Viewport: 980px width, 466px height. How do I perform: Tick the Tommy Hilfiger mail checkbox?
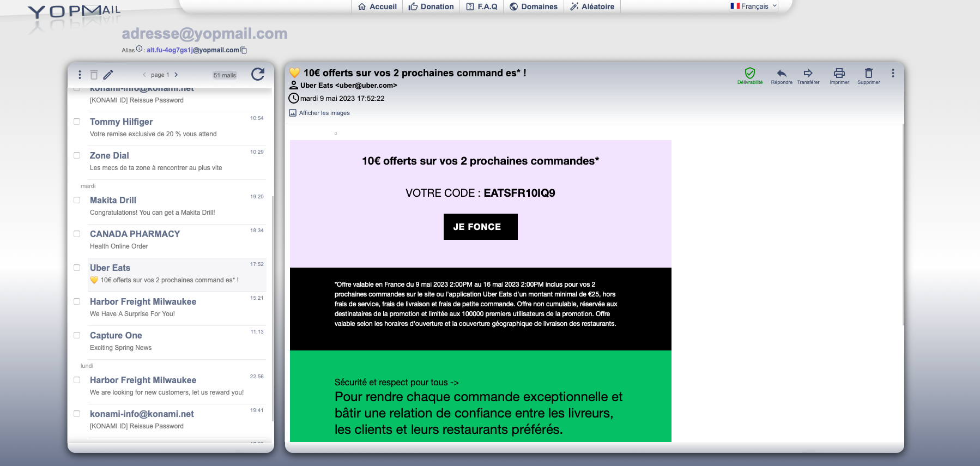(77, 122)
